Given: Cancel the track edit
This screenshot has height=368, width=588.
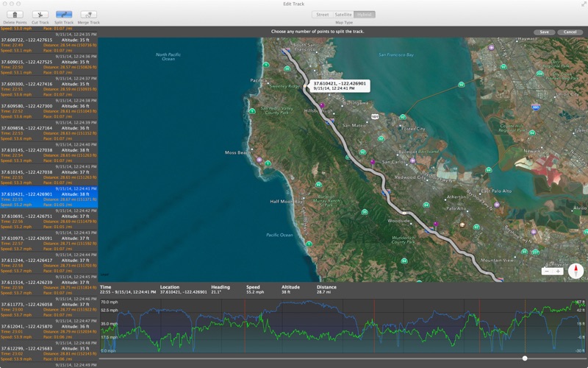Looking at the screenshot, I should tap(570, 32).
